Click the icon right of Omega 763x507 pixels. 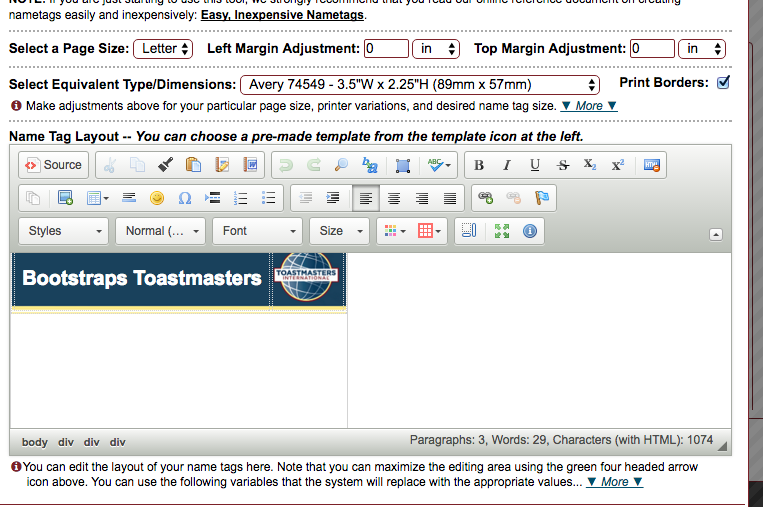[x=213, y=198]
